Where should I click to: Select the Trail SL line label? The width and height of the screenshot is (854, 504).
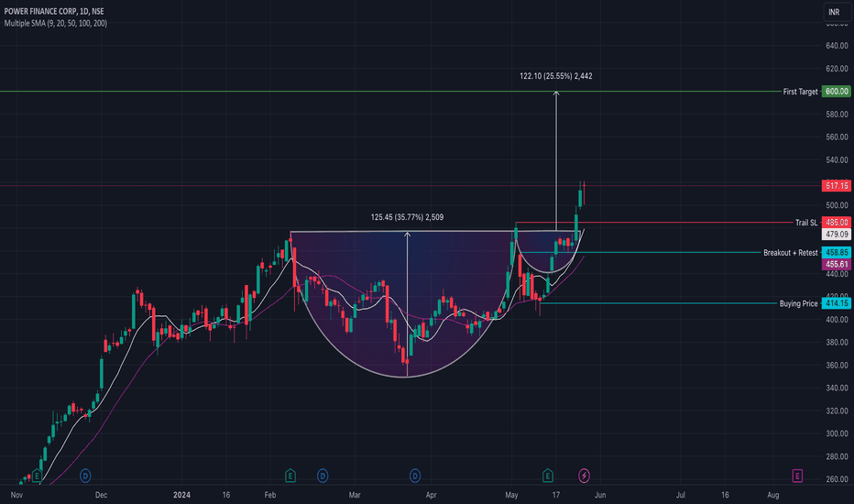coord(806,223)
